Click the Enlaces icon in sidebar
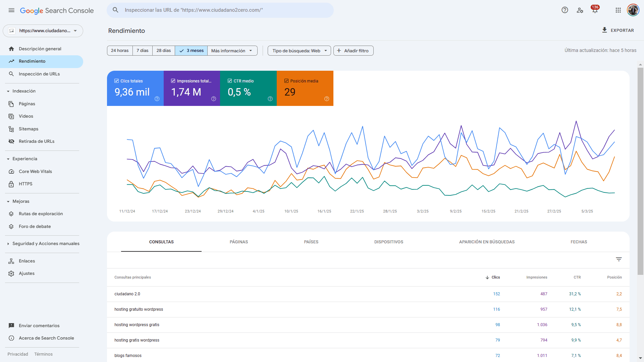The height and width of the screenshot is (362, 644). pos(11,261)
